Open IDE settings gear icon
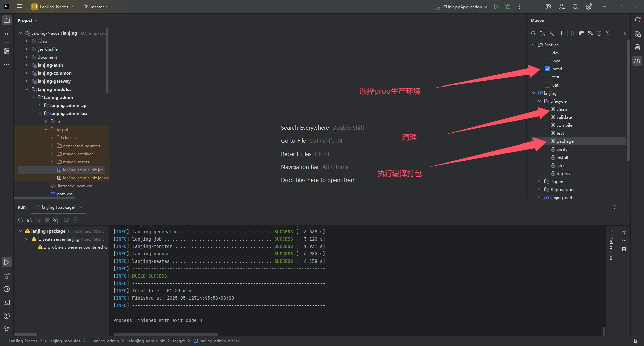Viewport: 644px width, 346px height. pyautogui.click(x=589, y=7)
